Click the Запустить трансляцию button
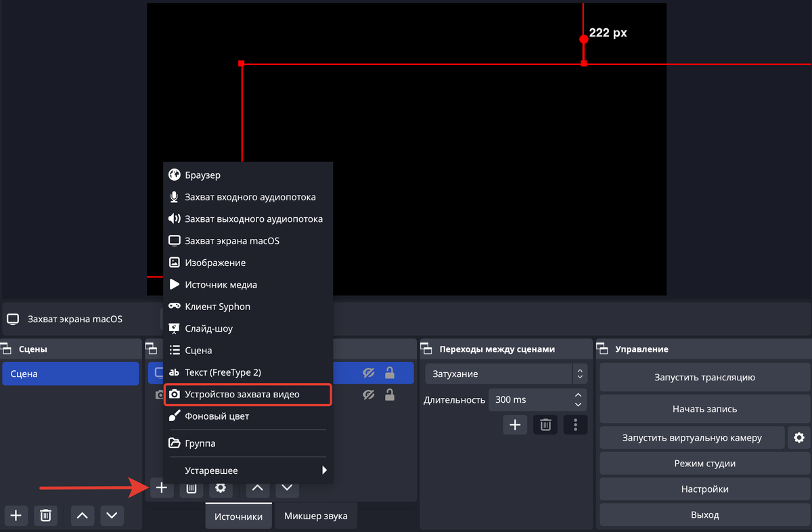 click(704, 377)
